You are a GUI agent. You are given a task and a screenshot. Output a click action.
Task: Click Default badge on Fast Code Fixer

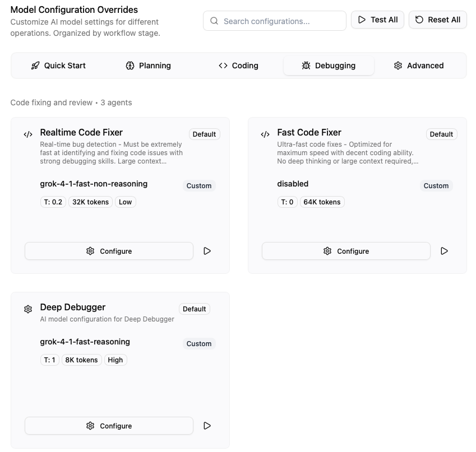click(441, 134)
